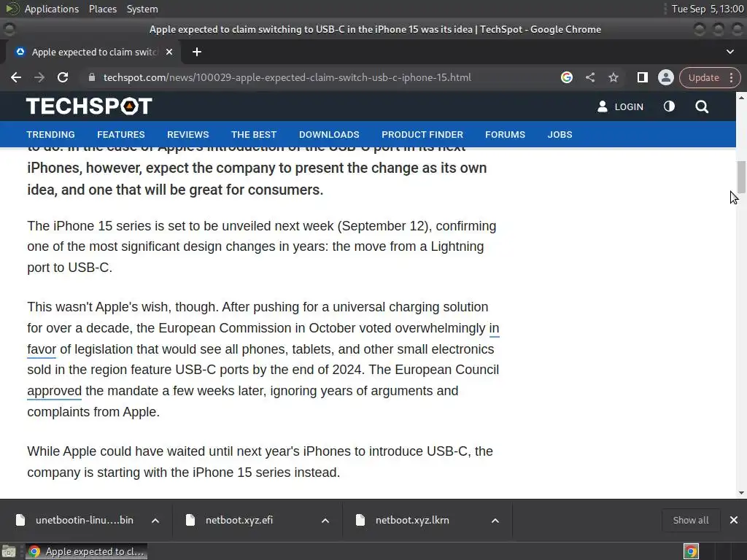Click Chrome icon in the bottom tray
This screenshot has width=747, height=560.
coord(691,551)
